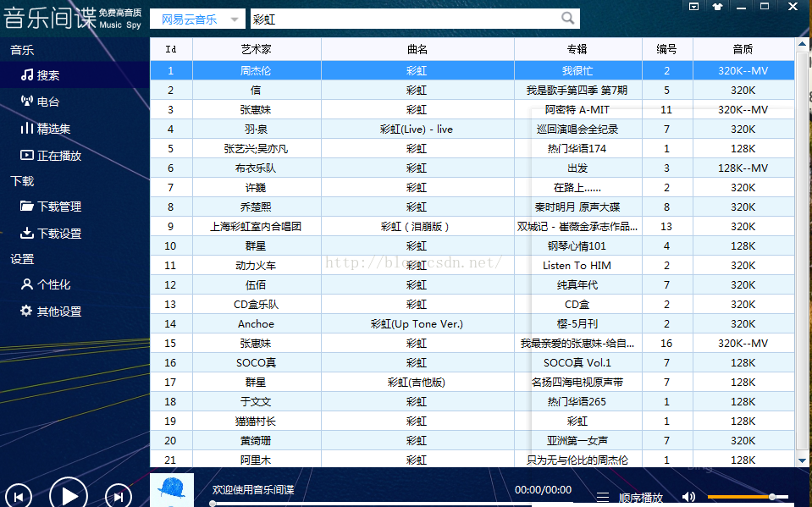Select album 我是歌手第四季 第7期
The height and width of the screenshot is (507, 812).
577,90
